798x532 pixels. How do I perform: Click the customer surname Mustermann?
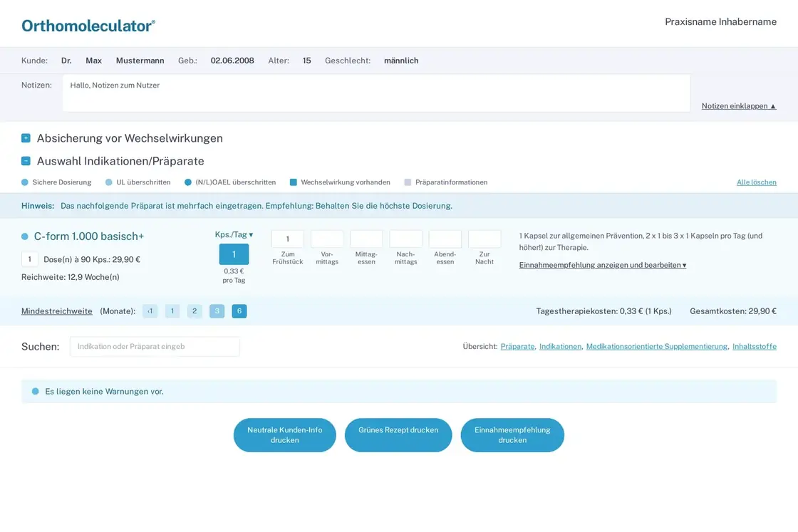click(140, 61)
